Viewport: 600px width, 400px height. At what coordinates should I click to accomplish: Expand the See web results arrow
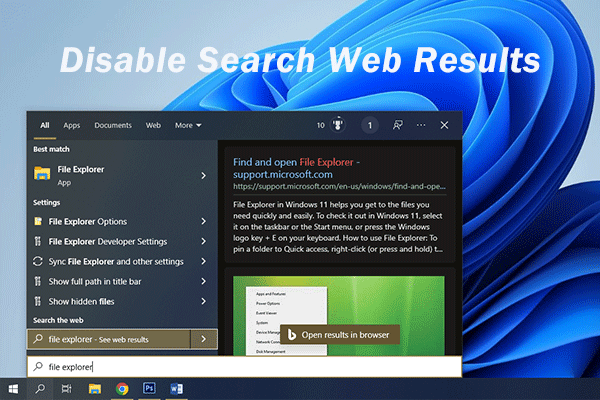tap(204, 339)
